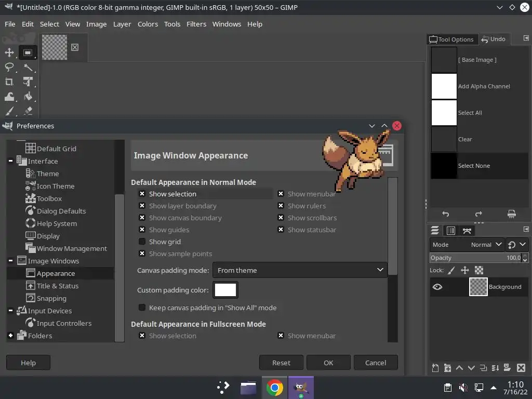Switch to the Tool Options tab
The image size is (532, 399).
452,39
